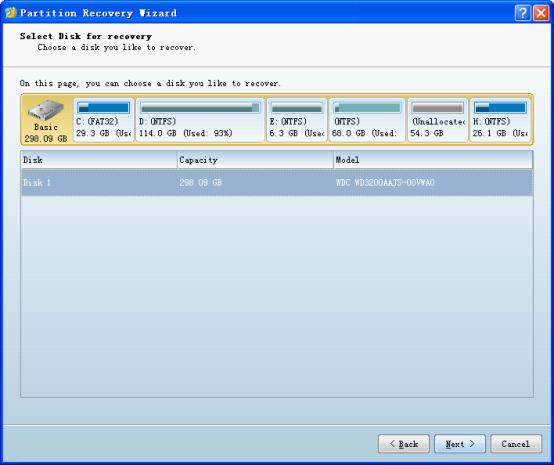Image resolution: width=554 pixels, height=465 pixels.
Task: Select the E: (NTFS) 6.3 GB partition
Action: coord(296,120)
